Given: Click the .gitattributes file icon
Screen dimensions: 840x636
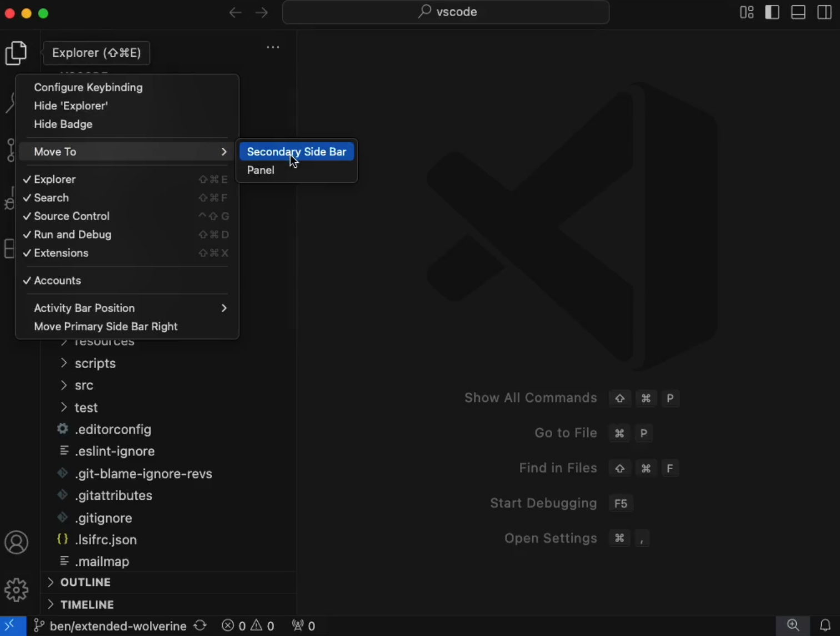Looking at the screenshot, I should coord(63,495).
